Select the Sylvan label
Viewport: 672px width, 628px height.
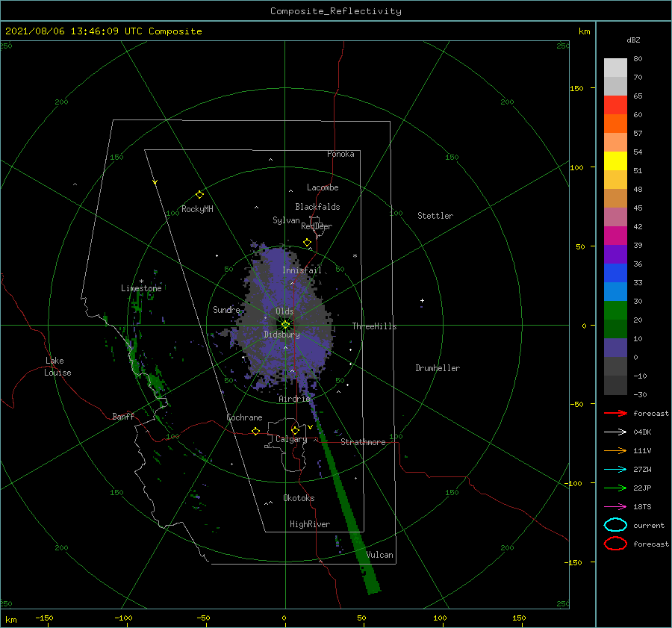[286, 220]
